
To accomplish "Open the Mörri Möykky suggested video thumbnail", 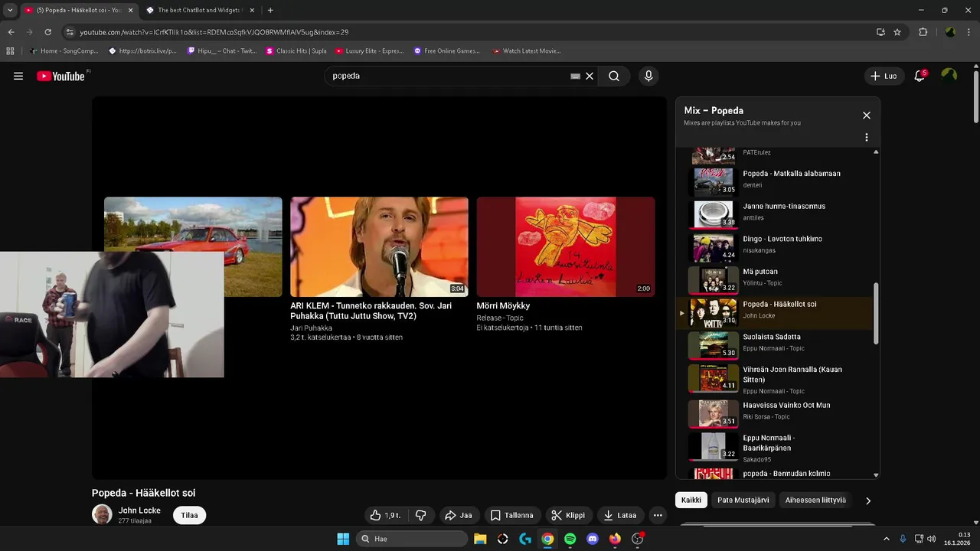I will 566,246.
